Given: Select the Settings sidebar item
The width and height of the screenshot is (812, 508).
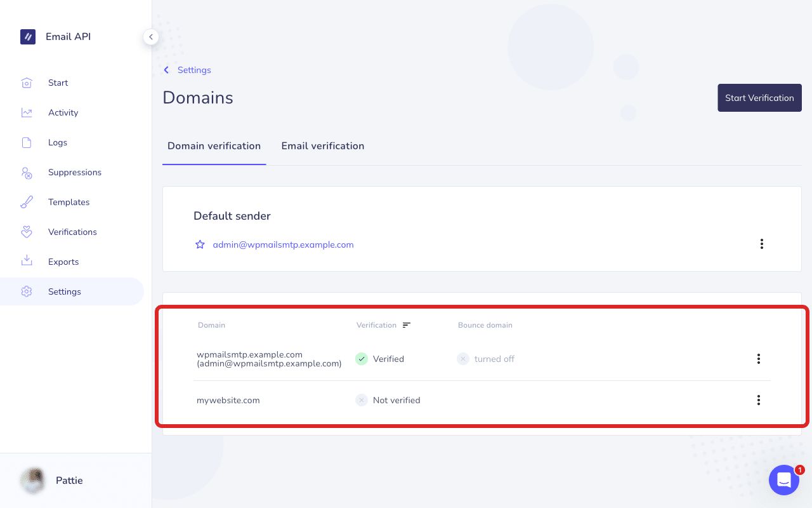Looking at the screenshot, I should point(72,291).
